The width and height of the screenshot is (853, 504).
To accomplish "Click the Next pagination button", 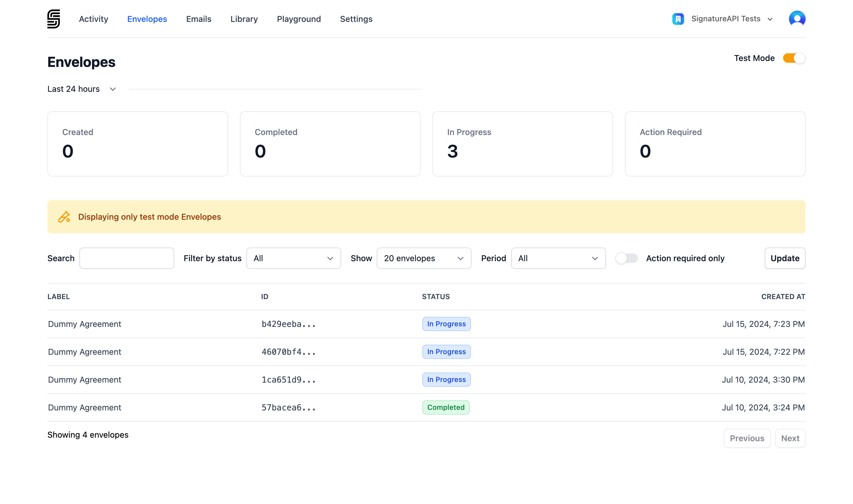I will 790,439.
